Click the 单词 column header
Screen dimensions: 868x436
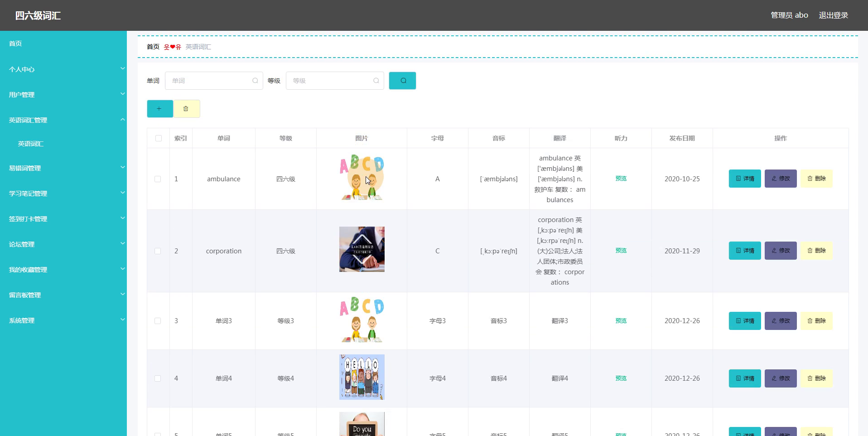(224, 138)
